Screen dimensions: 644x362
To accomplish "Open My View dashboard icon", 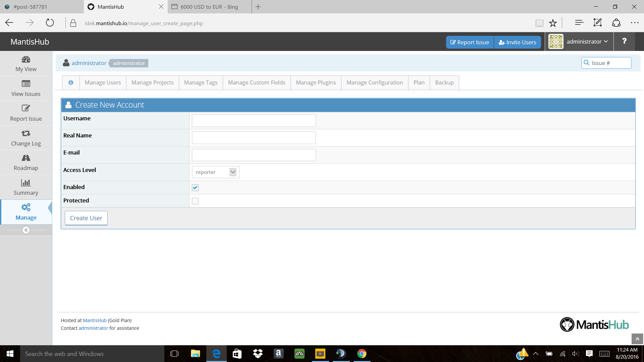I will click(26, 60).
